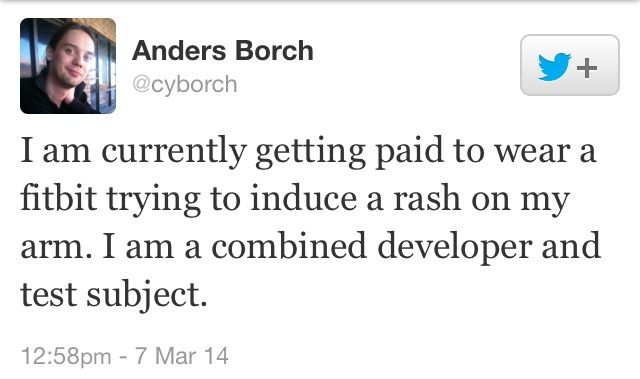Viewport: 640px width, 379px height.
Task: Click the word wear in the tweet
Action: coord(532,153)
